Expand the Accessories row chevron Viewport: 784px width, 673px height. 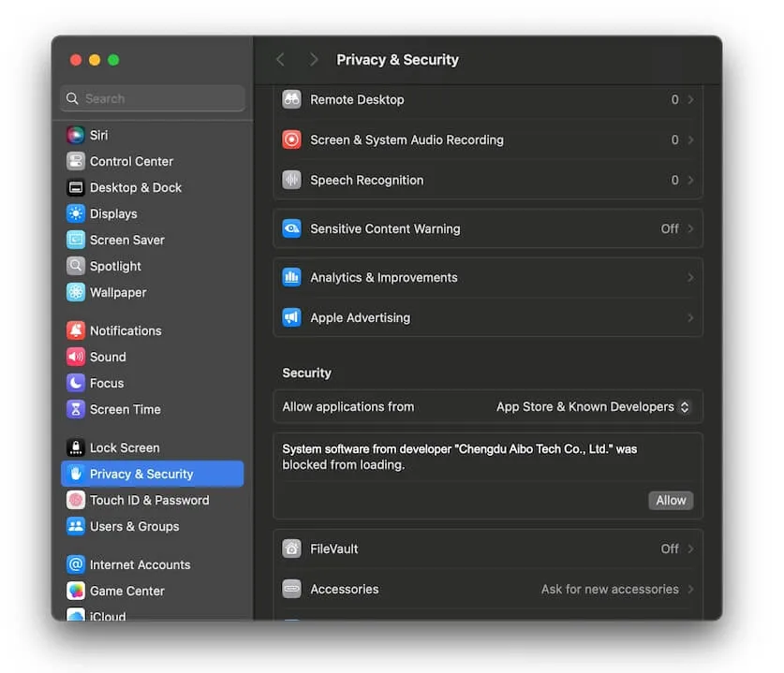coord(690,589)
